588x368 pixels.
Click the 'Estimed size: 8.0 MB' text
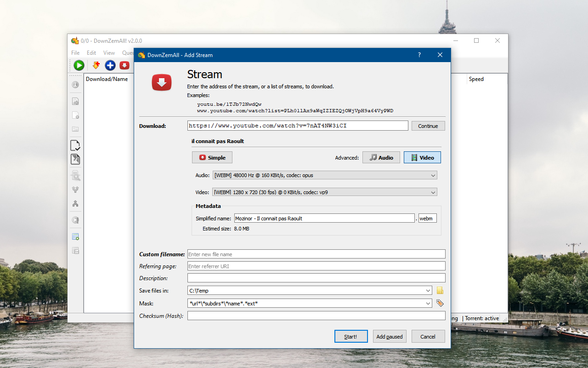pos(226,229)
